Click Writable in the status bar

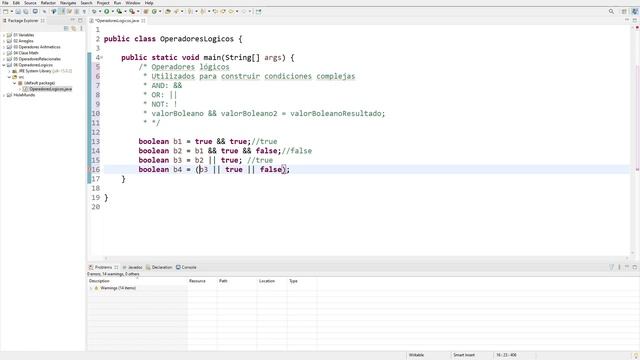point(416,355)
